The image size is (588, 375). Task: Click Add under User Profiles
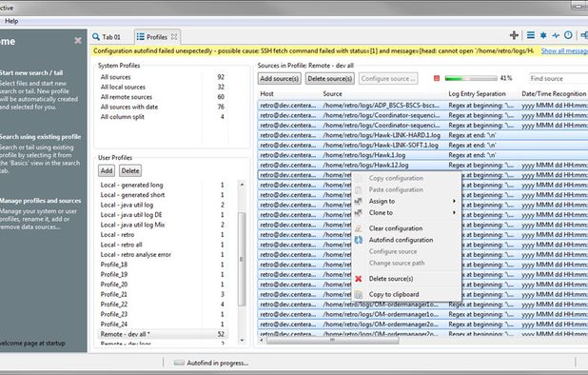click(107, 170)
